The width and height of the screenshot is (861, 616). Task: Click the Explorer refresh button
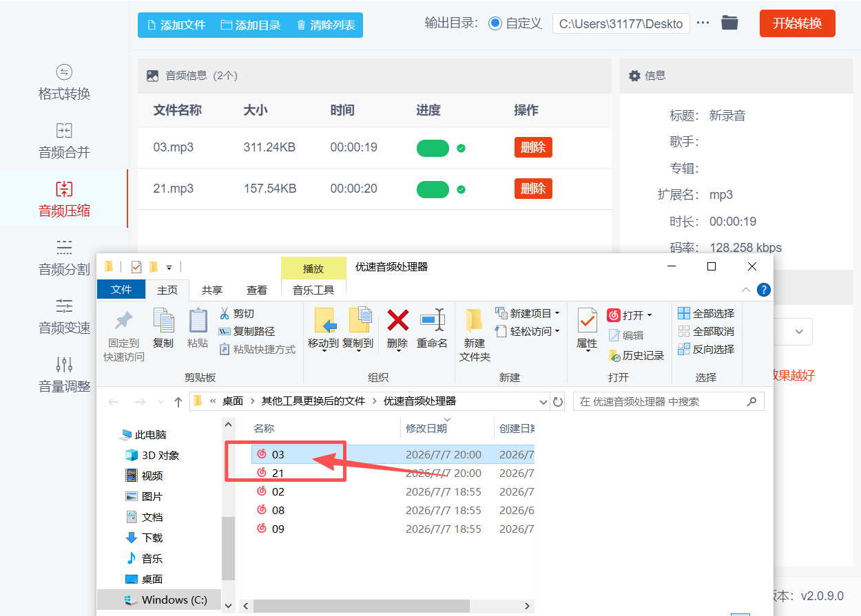point(558,401)
